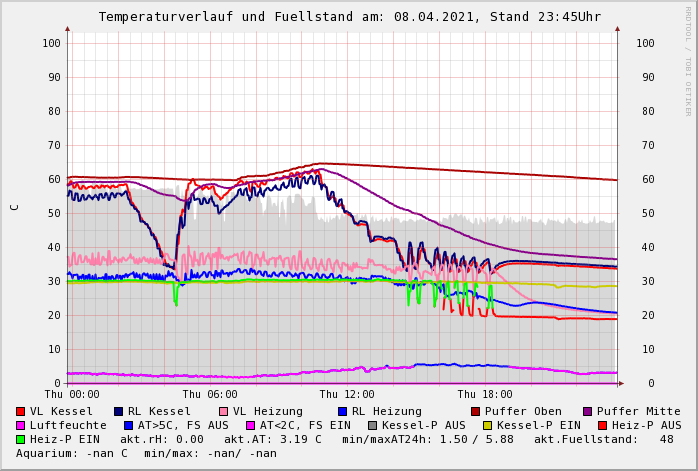Click the Thu 06:00 x-axis label

point(210,395)
